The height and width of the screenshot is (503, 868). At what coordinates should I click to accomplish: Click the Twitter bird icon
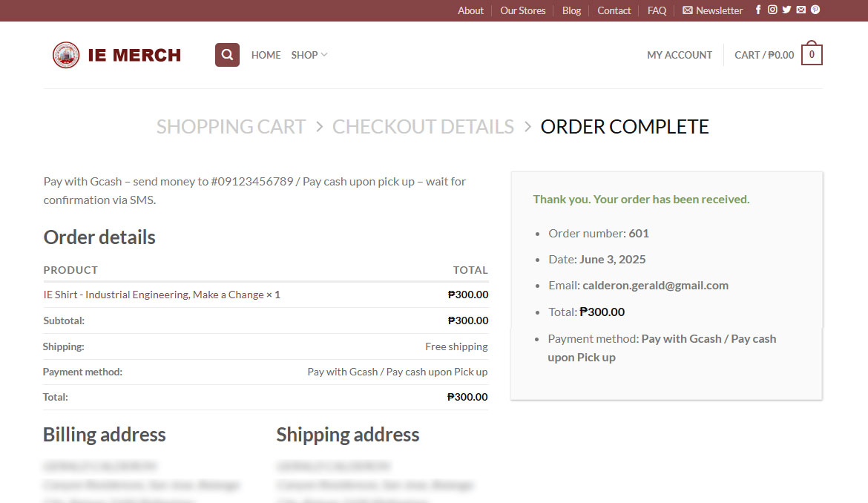click(x=786, y=10)
